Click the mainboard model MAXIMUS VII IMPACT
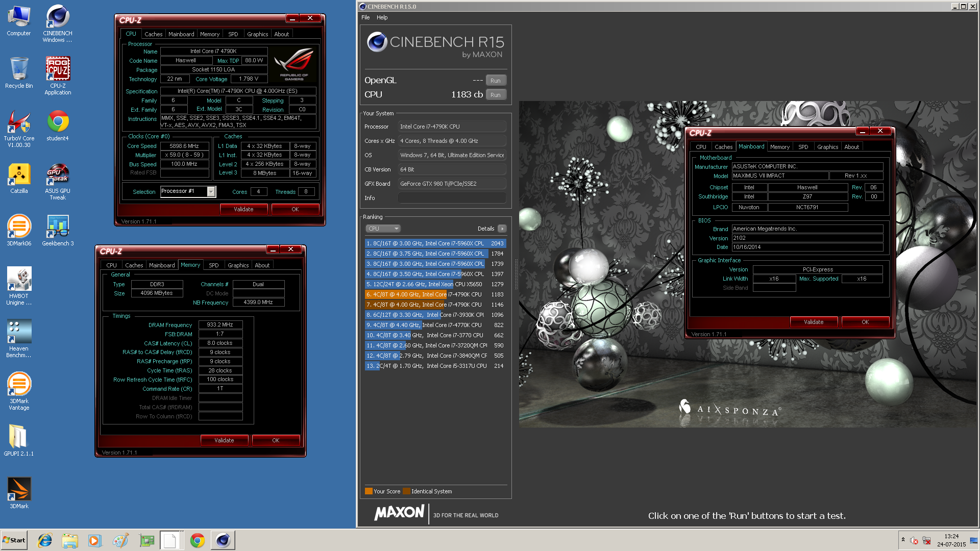Screen dimensions: 980x551 point(780,176)
